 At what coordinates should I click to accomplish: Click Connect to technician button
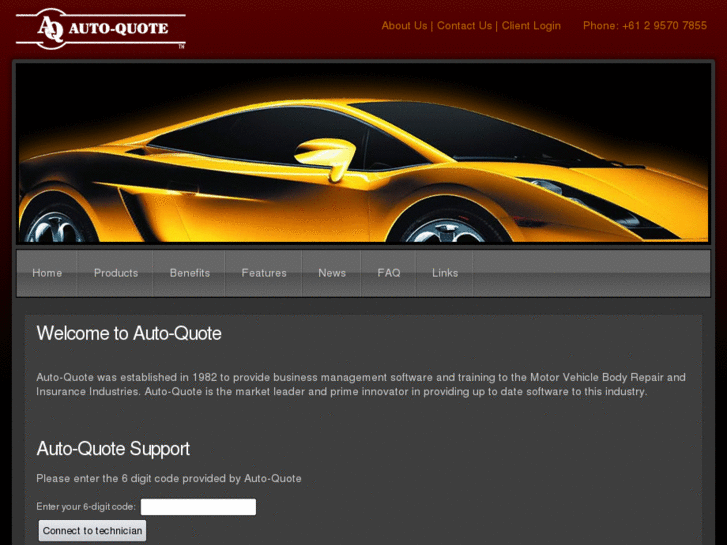coord(92,531)
